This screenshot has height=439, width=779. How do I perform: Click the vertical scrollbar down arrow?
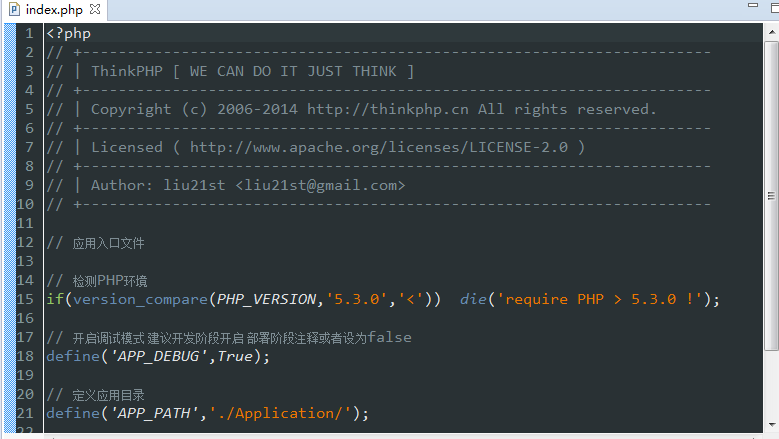click(x=772, y=425)
